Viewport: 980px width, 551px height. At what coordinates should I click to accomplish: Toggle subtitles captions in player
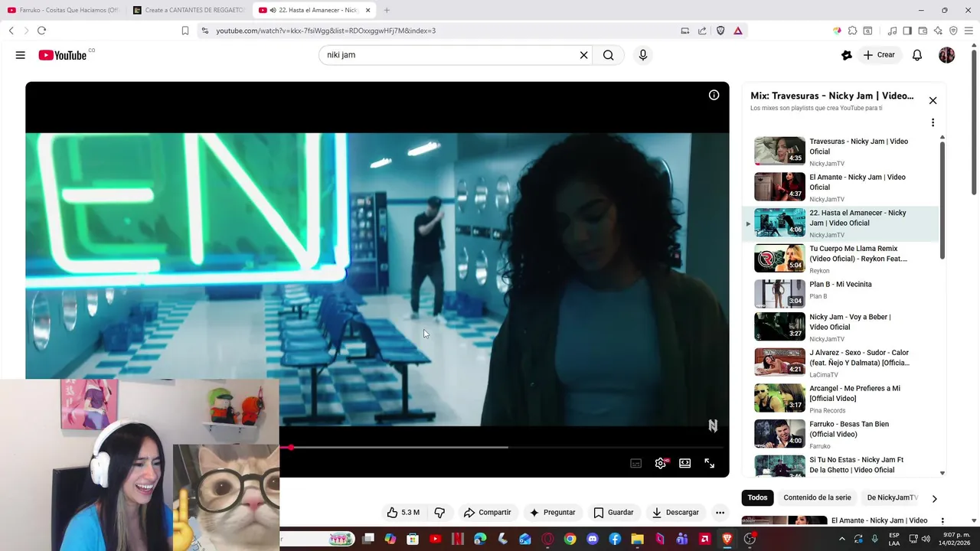(636, 463)
